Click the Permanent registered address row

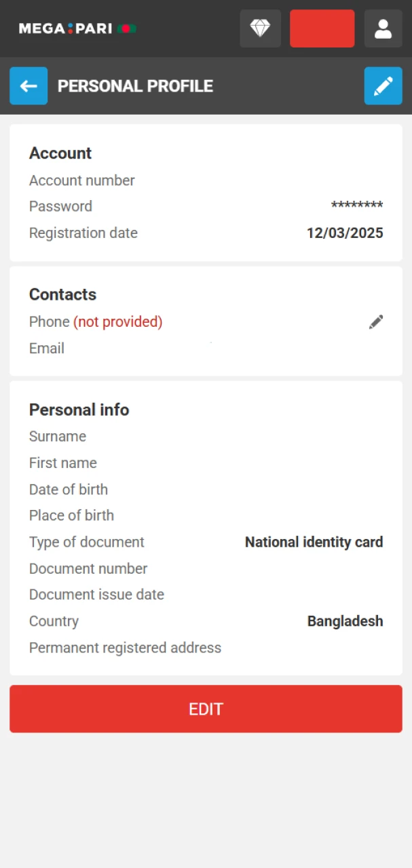point(125,648)
